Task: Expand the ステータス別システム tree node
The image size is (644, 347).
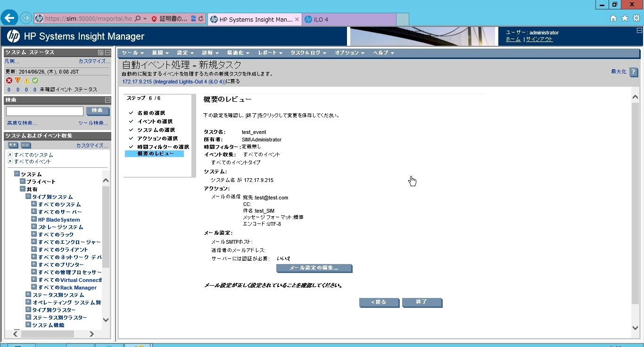Action: pyautogui.click(x=28, y=295)
